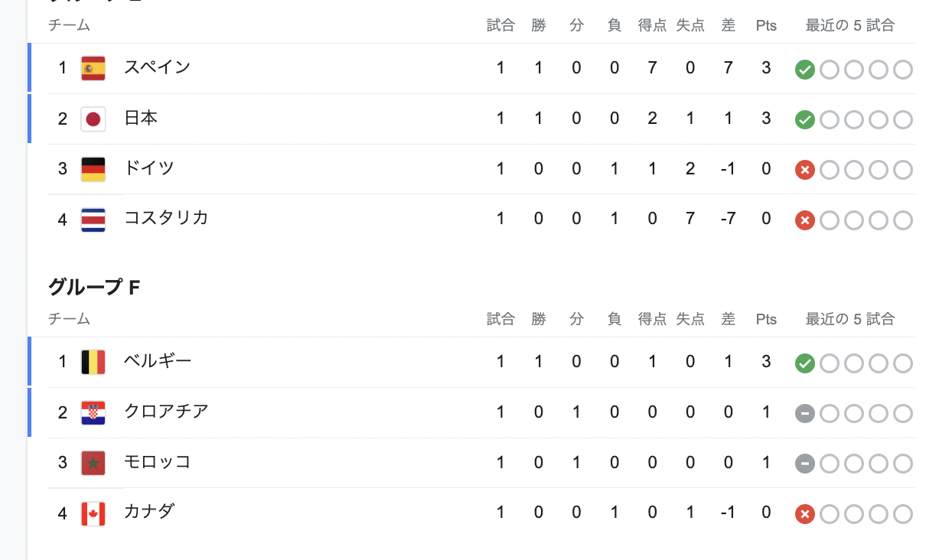926x560 pixels.
Task: Open the 日本 team link
Action: (141, 118)
